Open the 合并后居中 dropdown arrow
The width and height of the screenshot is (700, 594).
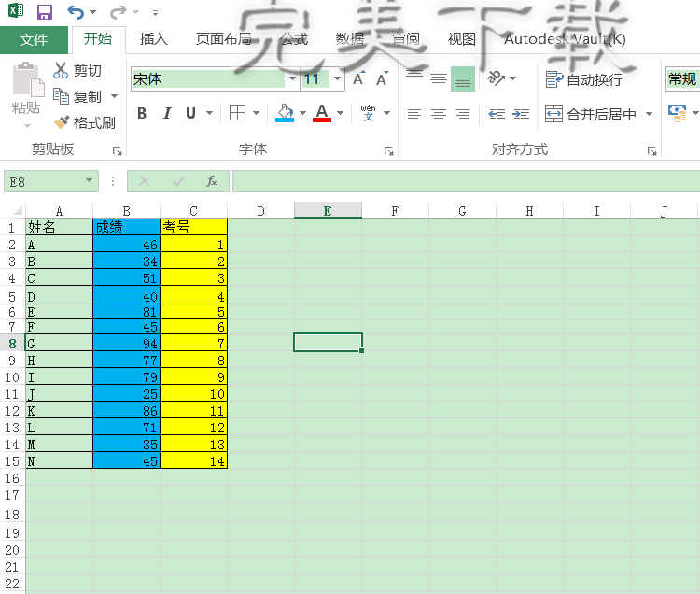point(649,114)
